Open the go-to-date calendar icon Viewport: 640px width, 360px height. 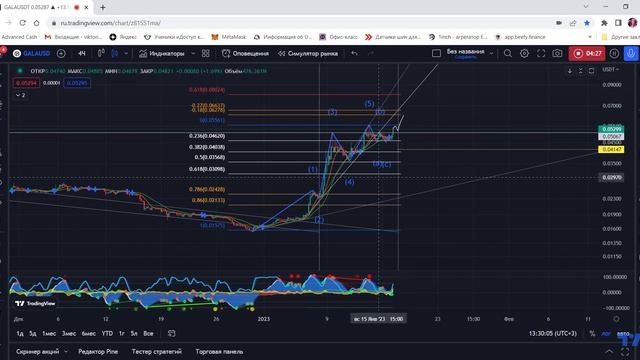[172, 333]
